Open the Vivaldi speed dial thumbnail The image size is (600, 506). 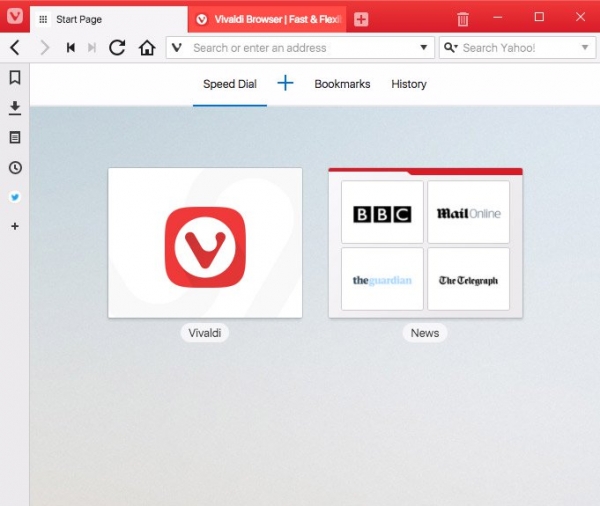coord(205,243)
